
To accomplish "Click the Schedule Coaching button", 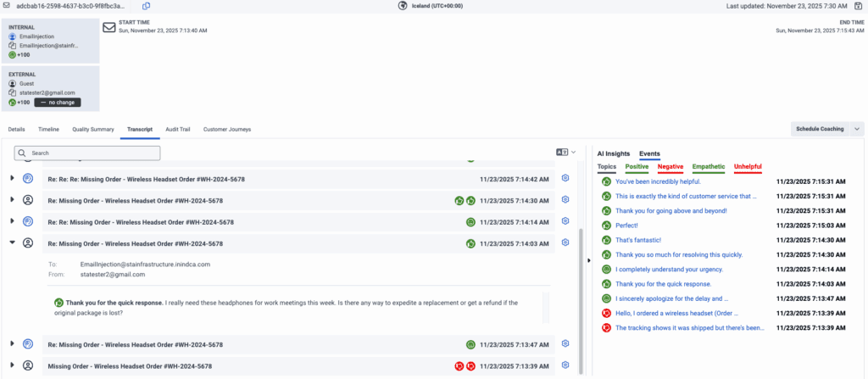I will pyautogui.click(x=818, y=129).
